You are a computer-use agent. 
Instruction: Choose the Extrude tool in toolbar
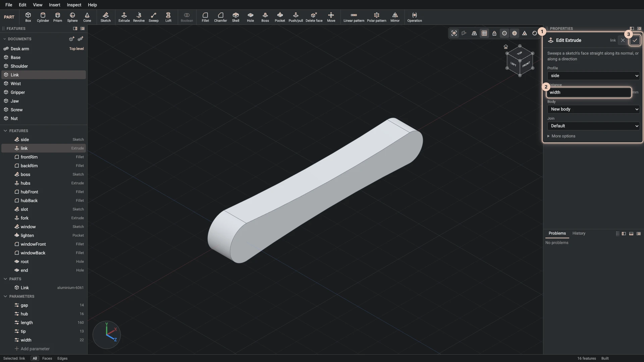[124, 17]
